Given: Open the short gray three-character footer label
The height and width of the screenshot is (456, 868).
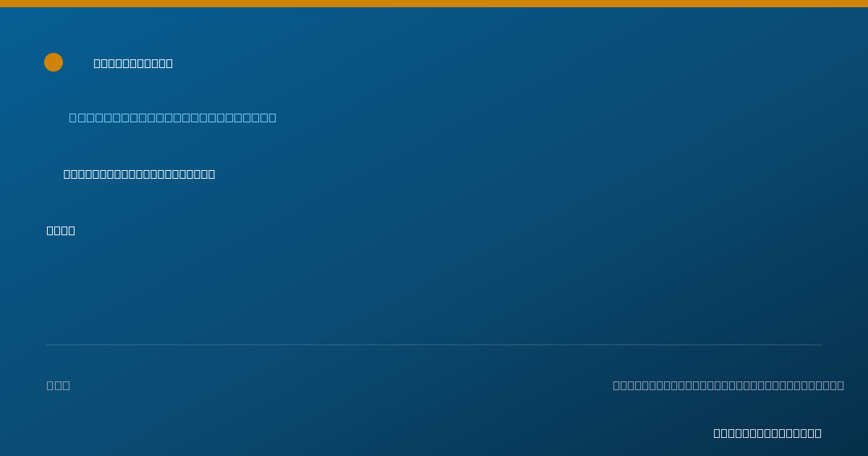Looking at the screenshot, I should 59,385.
